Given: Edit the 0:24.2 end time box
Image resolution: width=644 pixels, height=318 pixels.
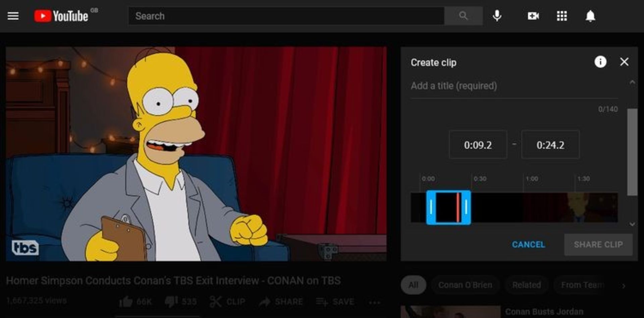Looking at the screenshot, I should 550,145.
